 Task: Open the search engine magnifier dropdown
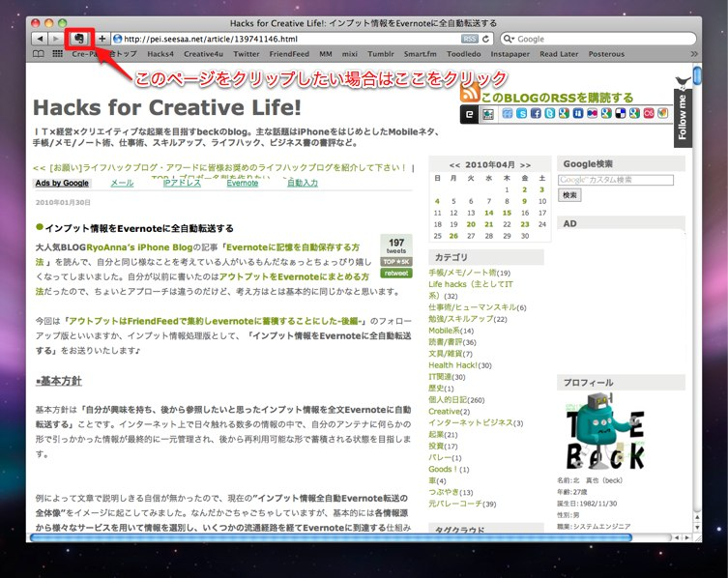[x=509, y=39]
